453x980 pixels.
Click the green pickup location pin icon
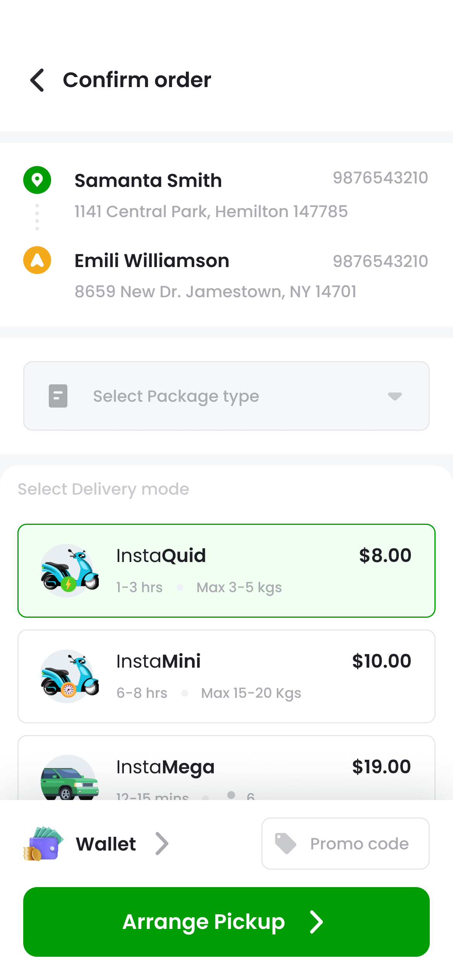coord(37,180)
